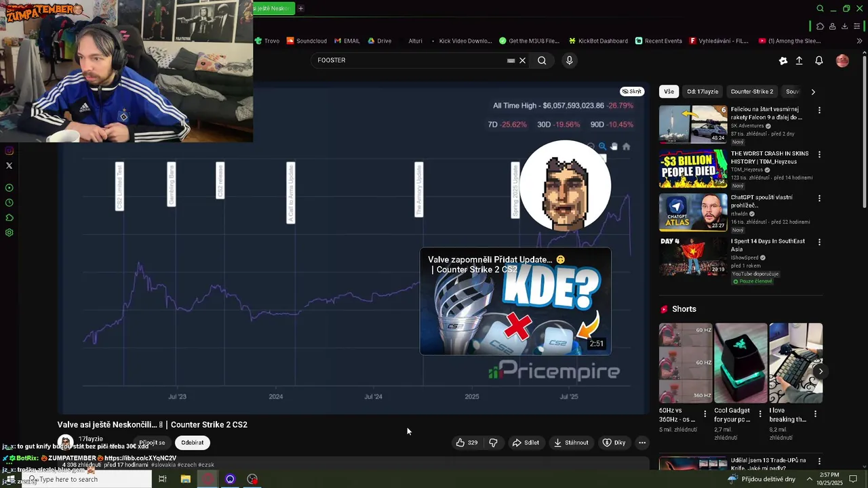
Task: Open Instagram from the browser sidebar
Action: coord(9,151)
